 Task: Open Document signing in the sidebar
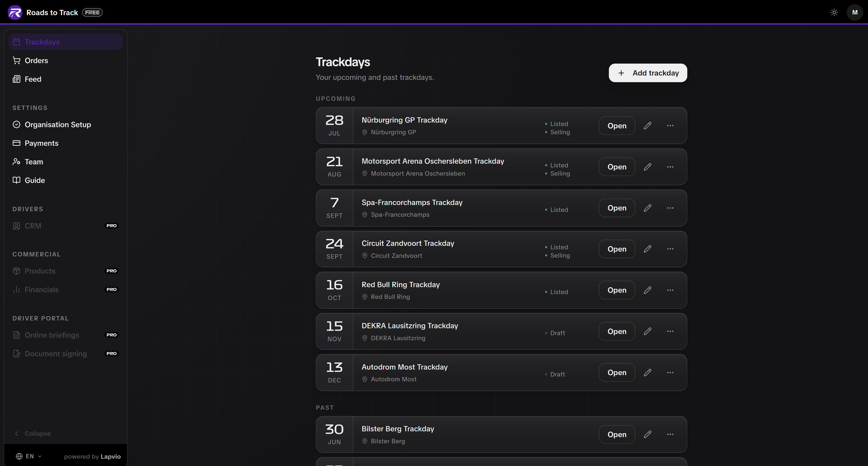(66, 353)
